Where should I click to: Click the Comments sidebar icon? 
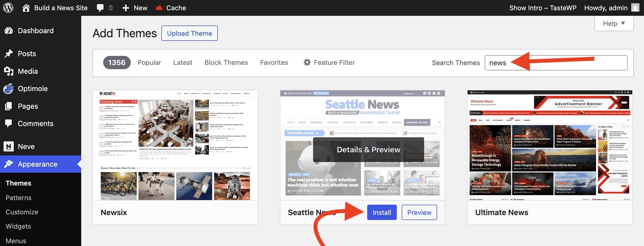9,124
